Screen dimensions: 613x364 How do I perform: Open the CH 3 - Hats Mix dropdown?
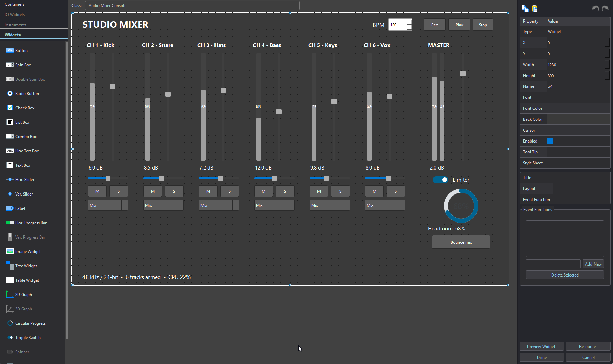point(219,205)
